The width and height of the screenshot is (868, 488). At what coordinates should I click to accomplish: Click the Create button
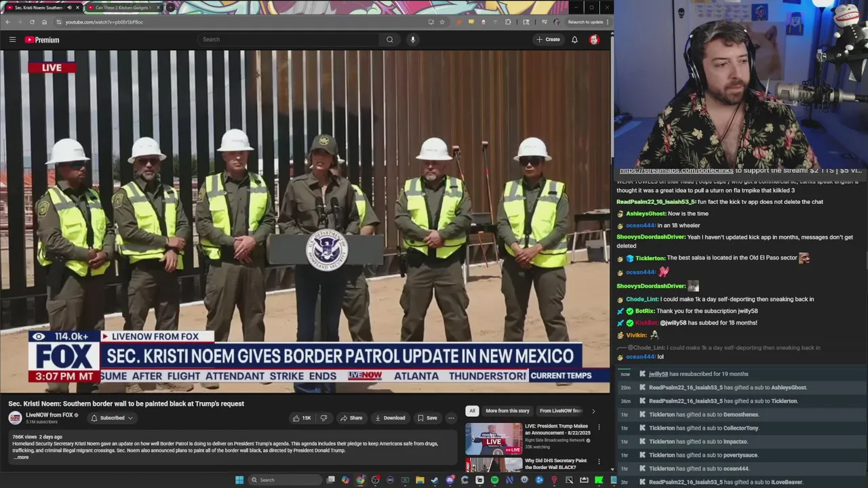coord(548,39)
